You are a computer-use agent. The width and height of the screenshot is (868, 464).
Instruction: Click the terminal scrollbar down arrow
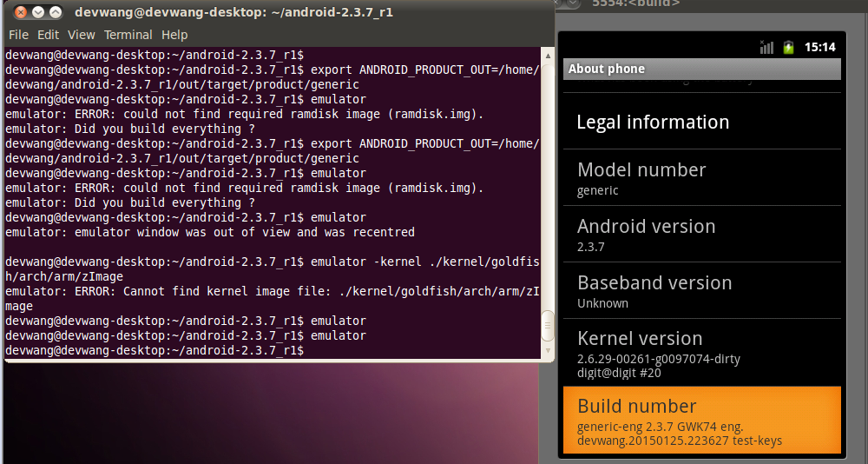(548, 350)
